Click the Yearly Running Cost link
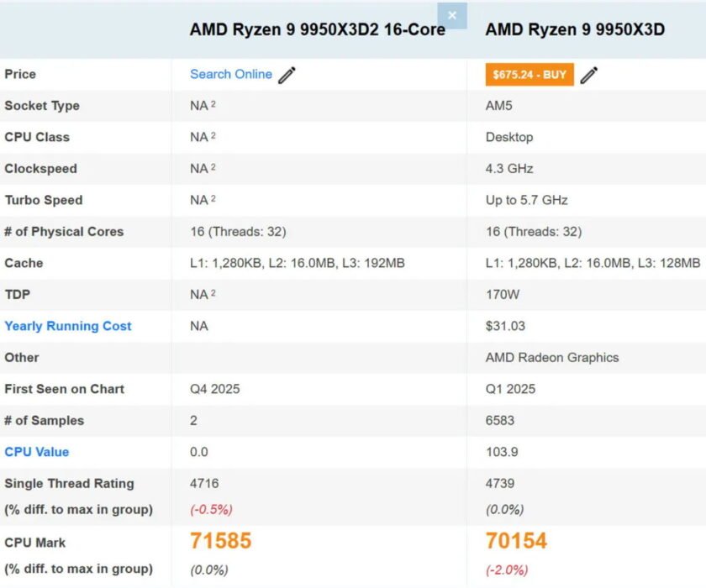 pos(67,326)
